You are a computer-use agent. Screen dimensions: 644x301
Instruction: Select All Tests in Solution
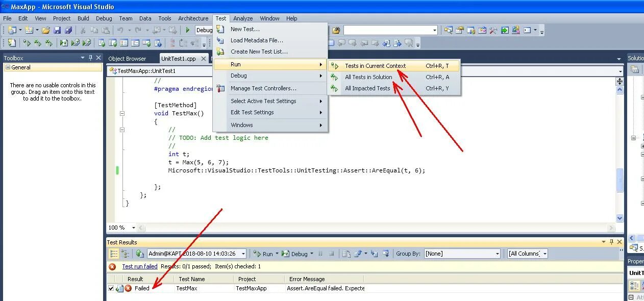click(x=394, y=77)
